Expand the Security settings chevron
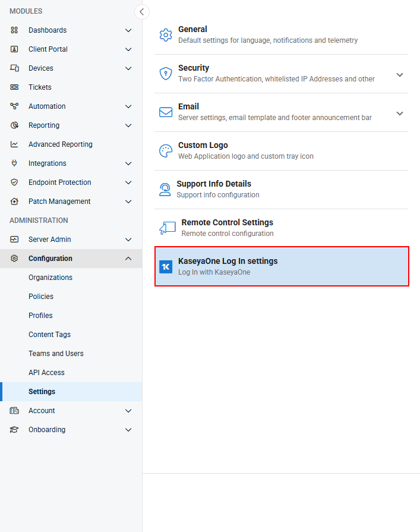This screenshot has width=420, height=532. pyautogui.click(x=400, y=75)
